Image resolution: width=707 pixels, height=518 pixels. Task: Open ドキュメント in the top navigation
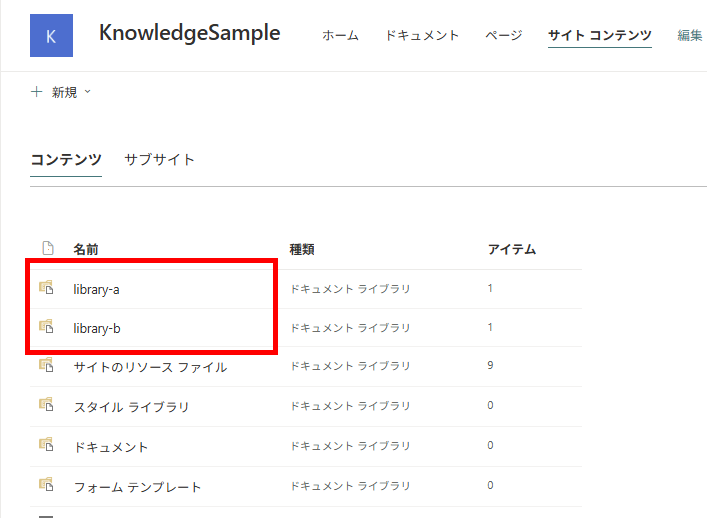(422, 35)
